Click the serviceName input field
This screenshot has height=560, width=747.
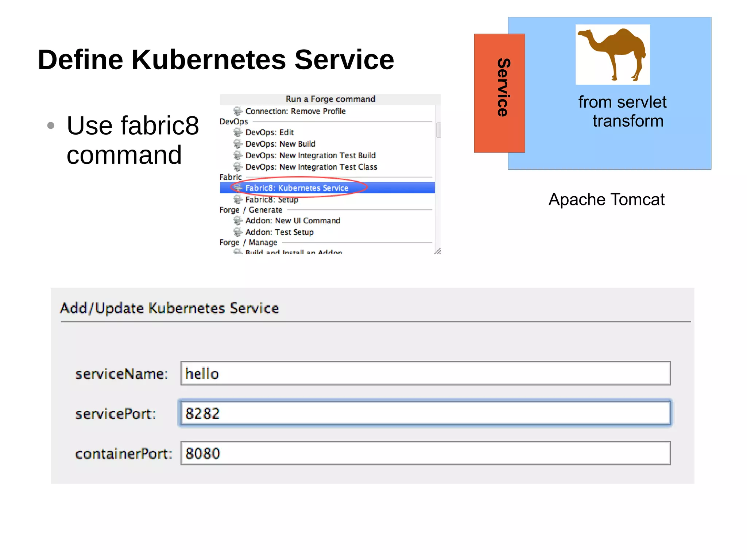coord(425,373)
